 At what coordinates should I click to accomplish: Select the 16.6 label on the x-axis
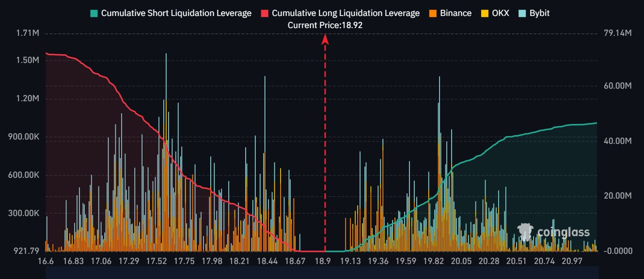pos(46,262)
